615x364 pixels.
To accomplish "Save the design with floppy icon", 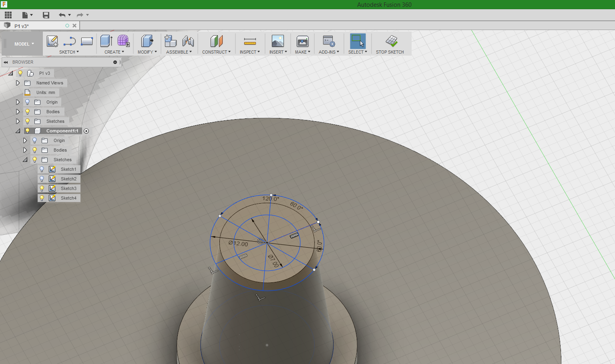I will tap(46, 15).
